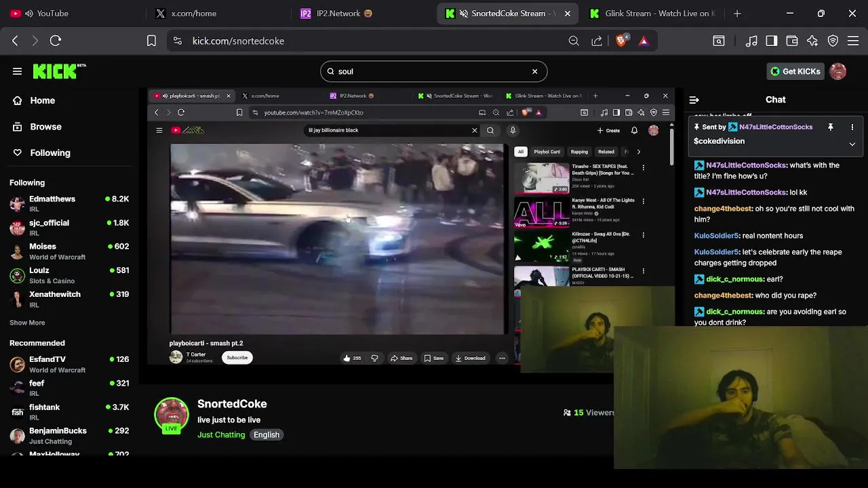Go to Home in Kick sidebar

(42, 100)
